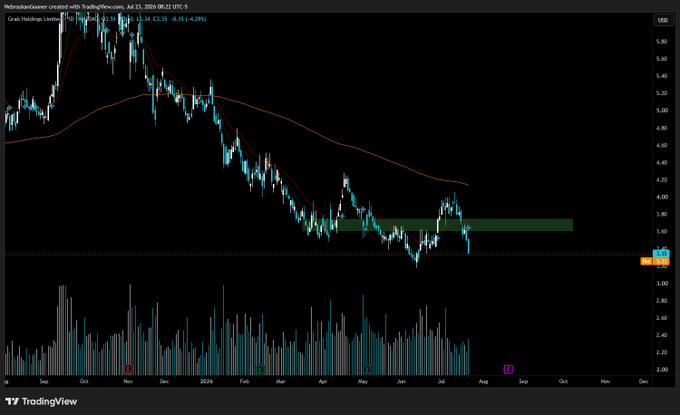This screenshot has height=415, width=680.
Task: Click the Aug label right of Jul
Action: click(x=483, y=382)
